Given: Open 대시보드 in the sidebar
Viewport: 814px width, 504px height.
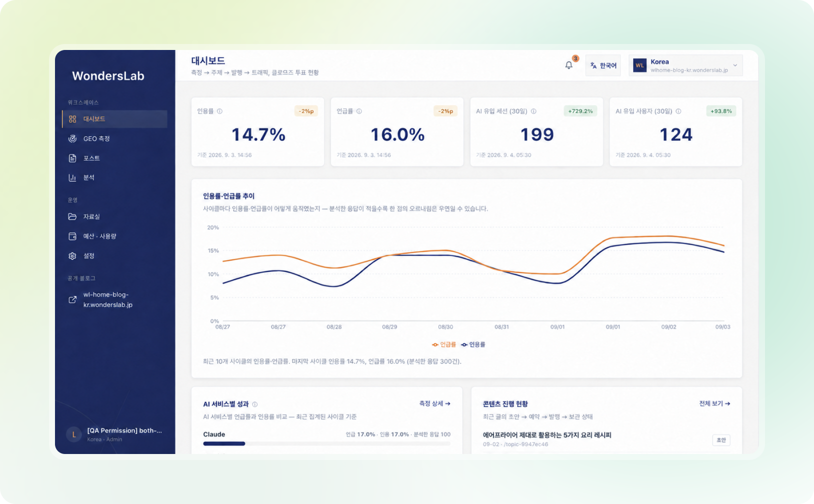Looking at the screenshot, I should click(x=115, y=119).
